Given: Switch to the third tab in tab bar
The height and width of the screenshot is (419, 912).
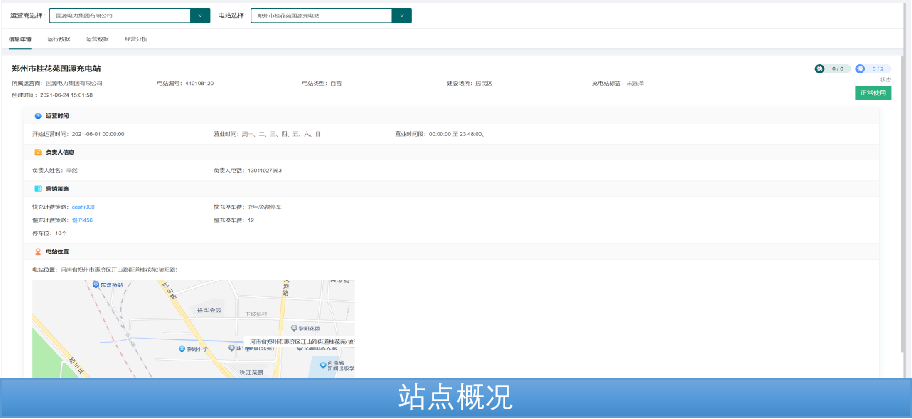Looking at the screenshot, I should point(97,39).
